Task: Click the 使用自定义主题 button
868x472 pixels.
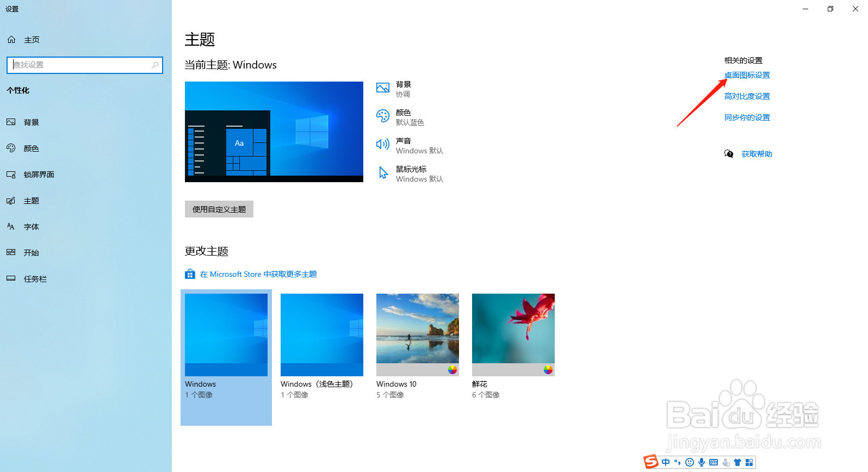Action: click(x=219, y=209)
